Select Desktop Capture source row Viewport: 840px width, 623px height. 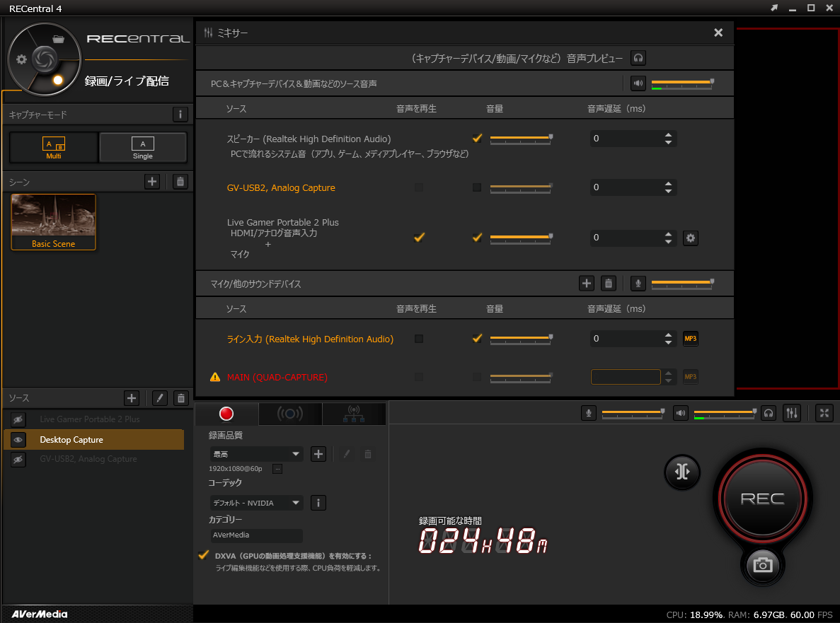coord(93,439)
